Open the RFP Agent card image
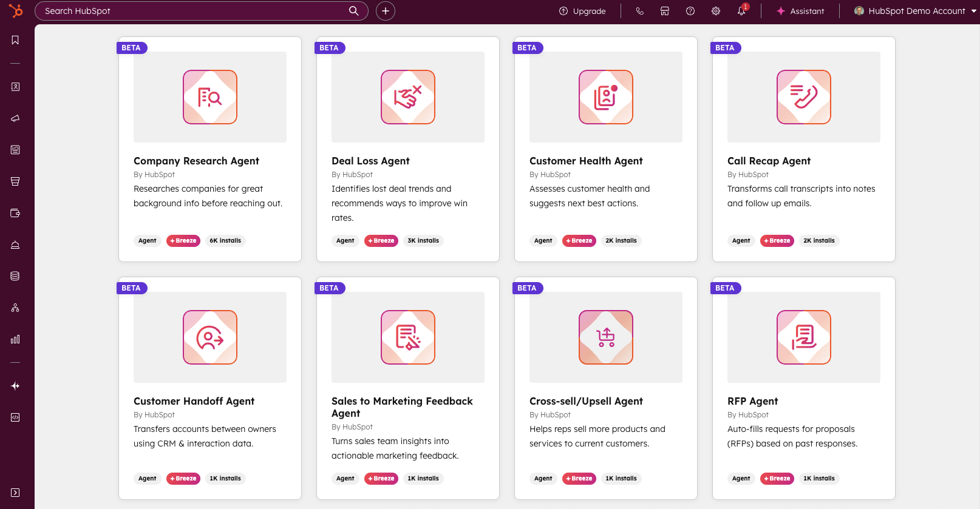 tap(803, 337)
